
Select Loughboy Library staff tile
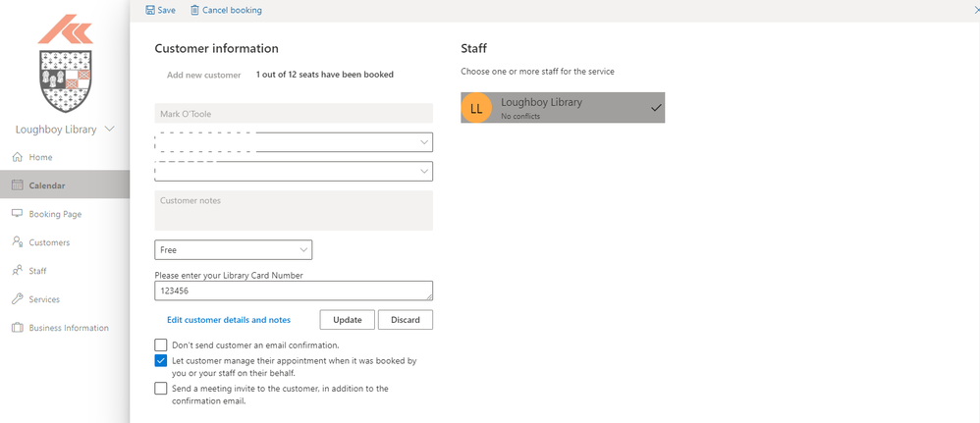(563, 107)
